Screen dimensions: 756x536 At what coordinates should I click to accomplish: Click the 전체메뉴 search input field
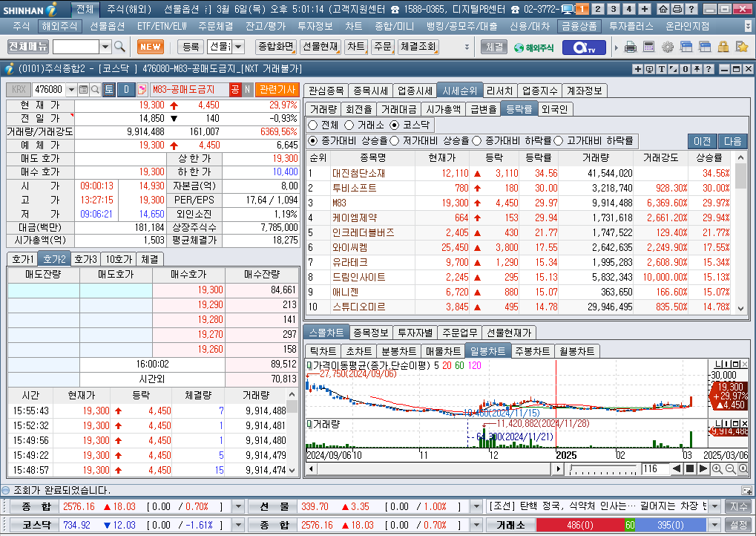pos(76,47)
